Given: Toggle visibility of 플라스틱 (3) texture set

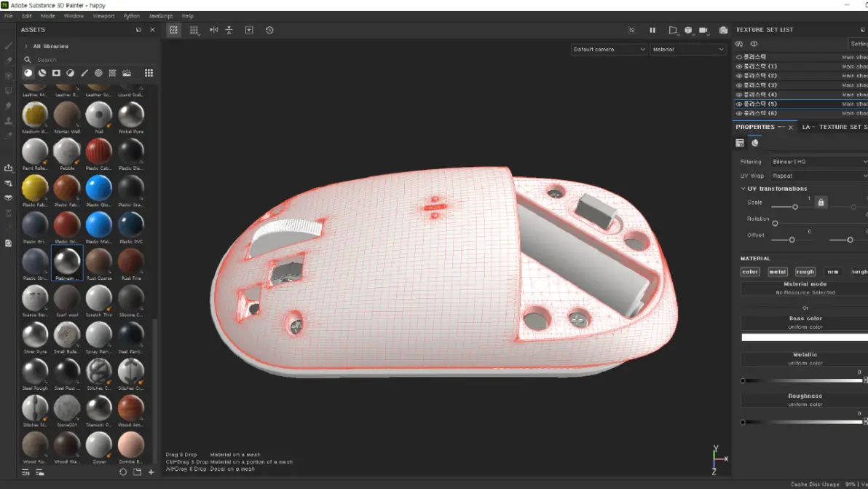Looking at the screenshot, I should 739,85.
